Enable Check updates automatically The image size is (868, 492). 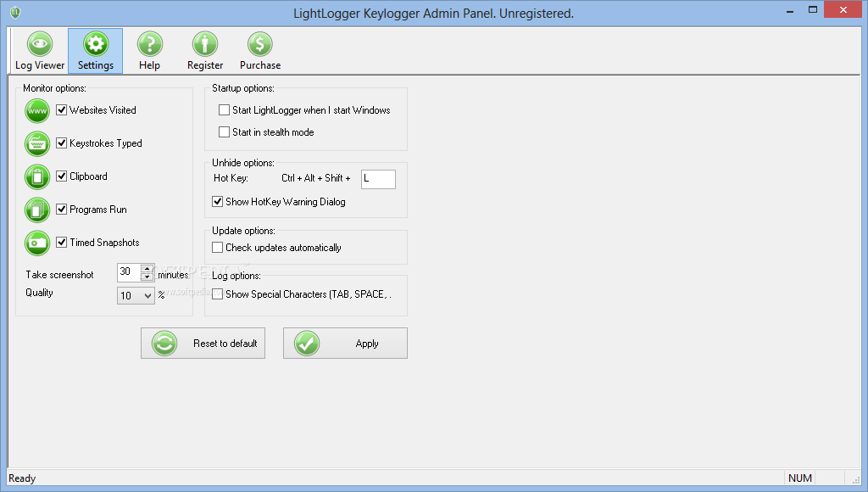[218, 247]
